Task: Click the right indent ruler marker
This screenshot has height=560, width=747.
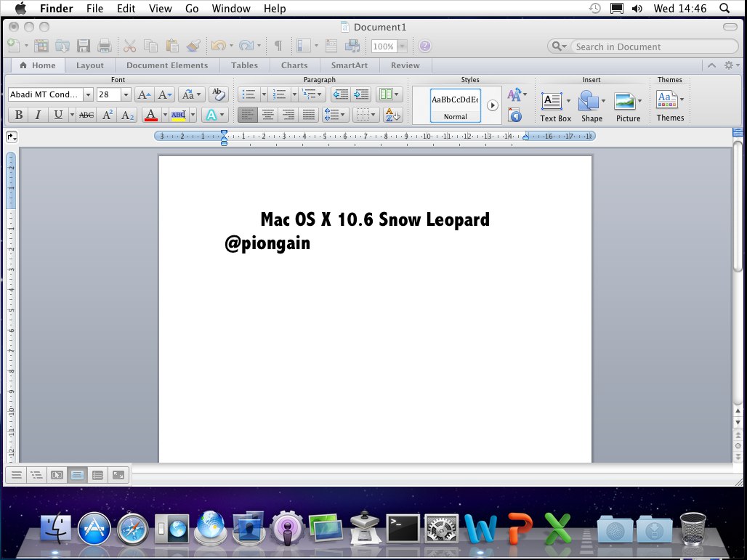Action: [x=525, y=137]
